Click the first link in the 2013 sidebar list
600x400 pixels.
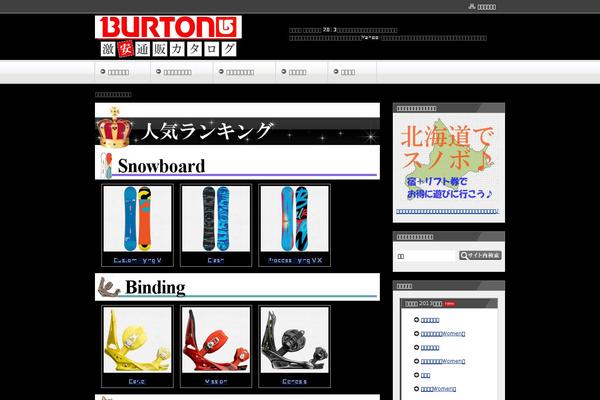430,320
